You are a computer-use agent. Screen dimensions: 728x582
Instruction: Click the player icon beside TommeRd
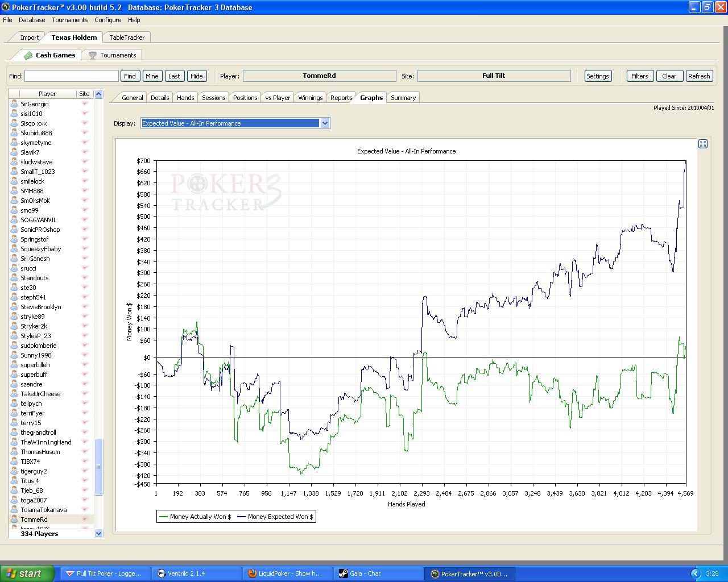point(15,519)
